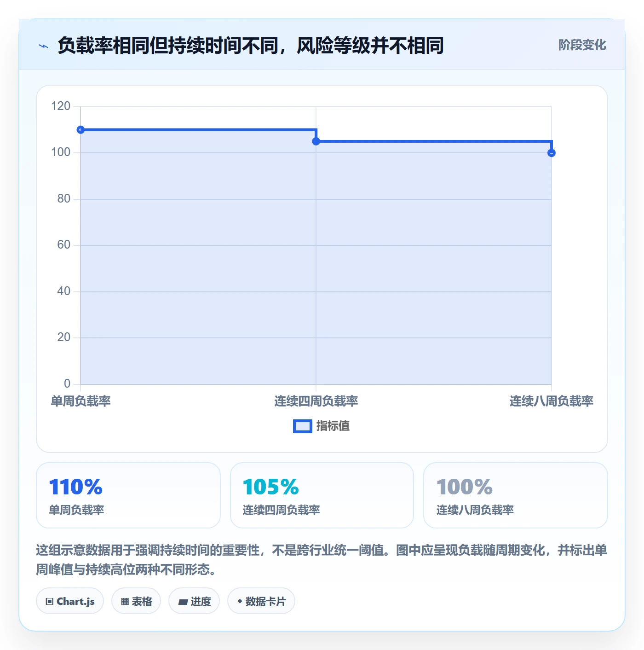Open the 100% 连续八周负载率 card

[x=516, y=495]
